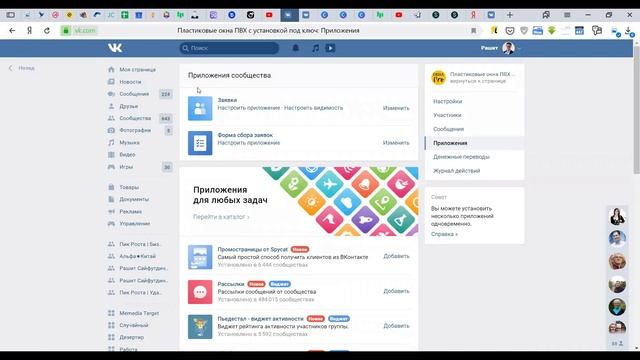The image size is (640, 360).
Task: Add Рассылки app via Добавить
Action: tap(396, 291)
